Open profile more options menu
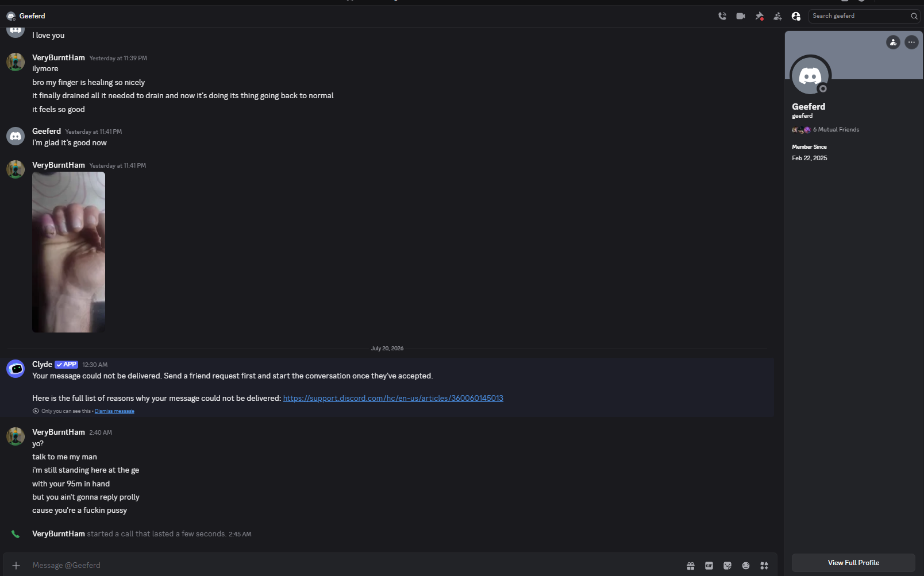The width and height of the screenshot is (924, 576). [x=911, y=42]
